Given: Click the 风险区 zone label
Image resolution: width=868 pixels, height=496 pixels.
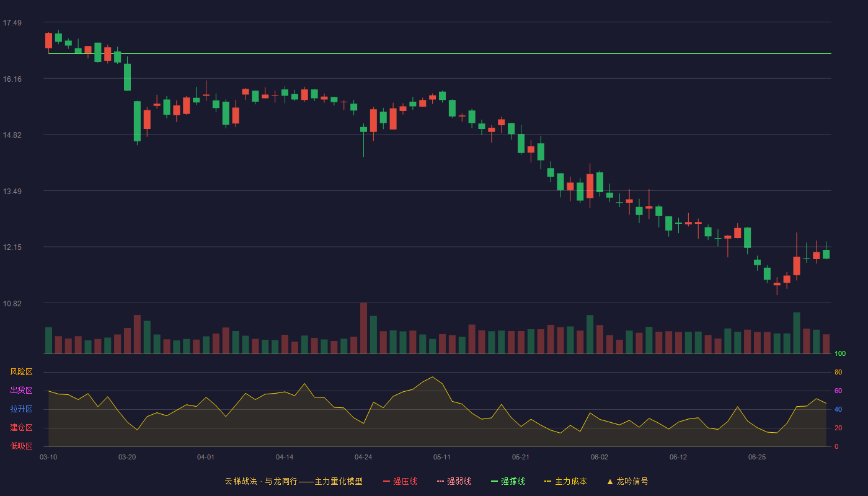Looking at the screenshot, I should (21, 372).
